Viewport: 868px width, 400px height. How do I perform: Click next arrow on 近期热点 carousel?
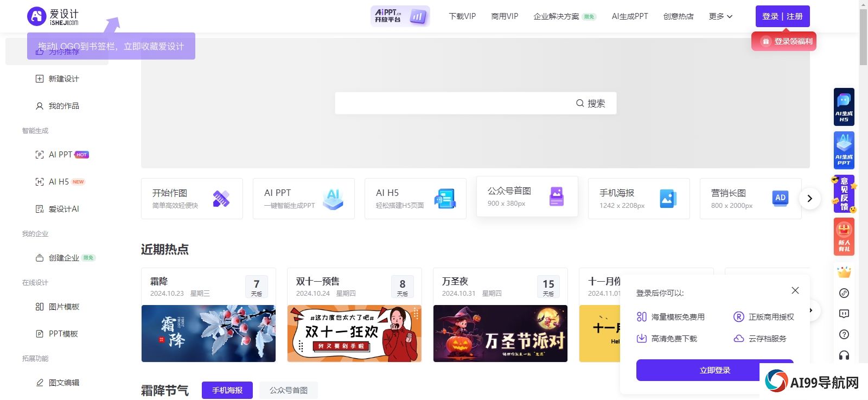[812, 310]
